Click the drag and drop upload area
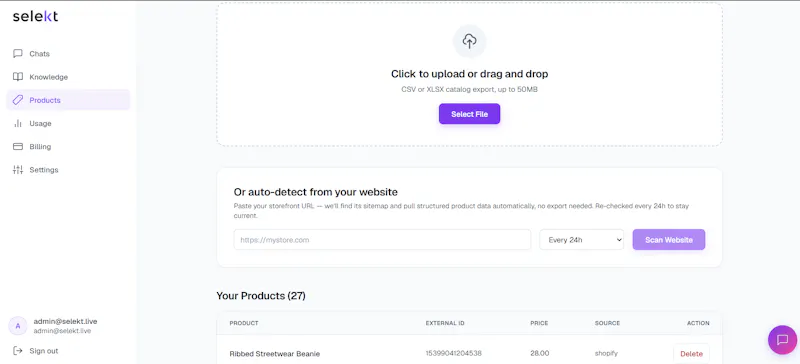Viewport: 800px width, 364px height. pos(469,75)
